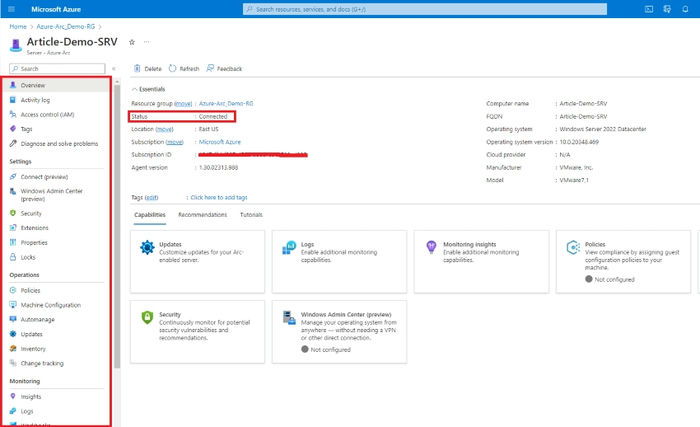Image resolution: width=700 pixels, height=427 pixels.
Task: Click the East US location value
Action: [208, 129]
